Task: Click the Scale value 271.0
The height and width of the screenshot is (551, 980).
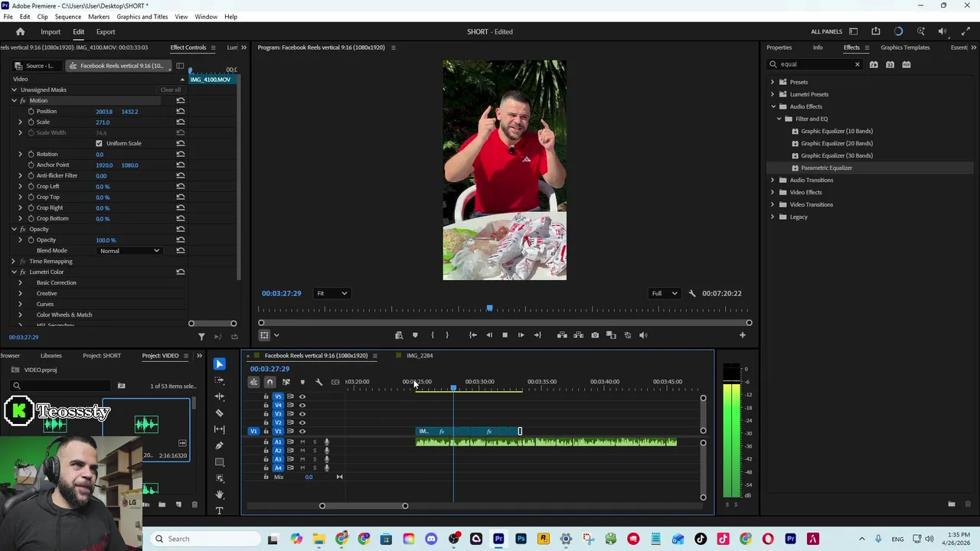Action: [x=103, y=122]
